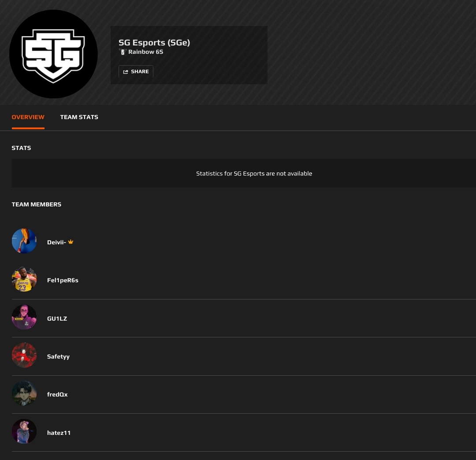Click the SHARE button
The width and height of the screenshot is (476, 460).
[x=136, y=71]
